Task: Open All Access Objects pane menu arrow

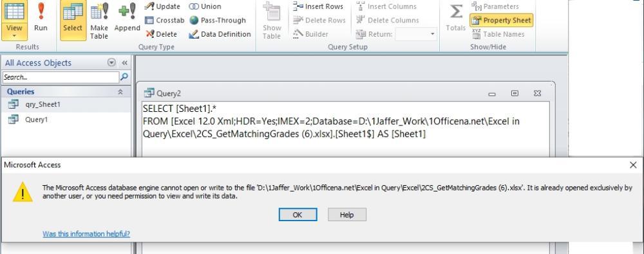Action: 111,63
